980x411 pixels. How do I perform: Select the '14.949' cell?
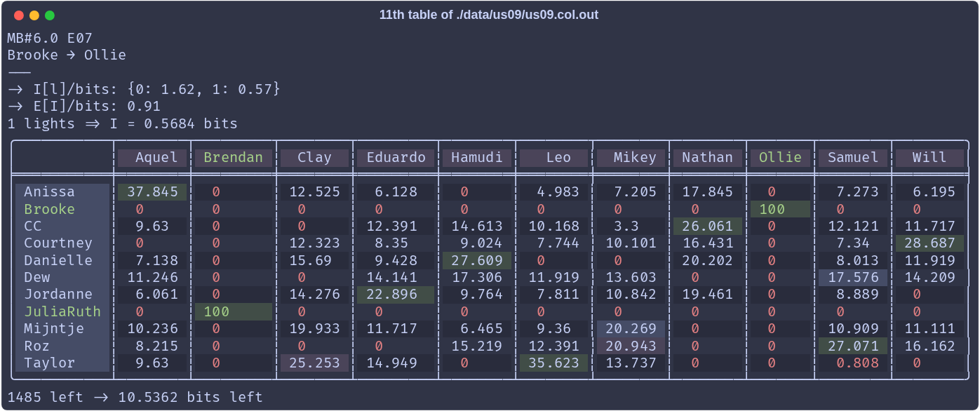coord(396,363)
